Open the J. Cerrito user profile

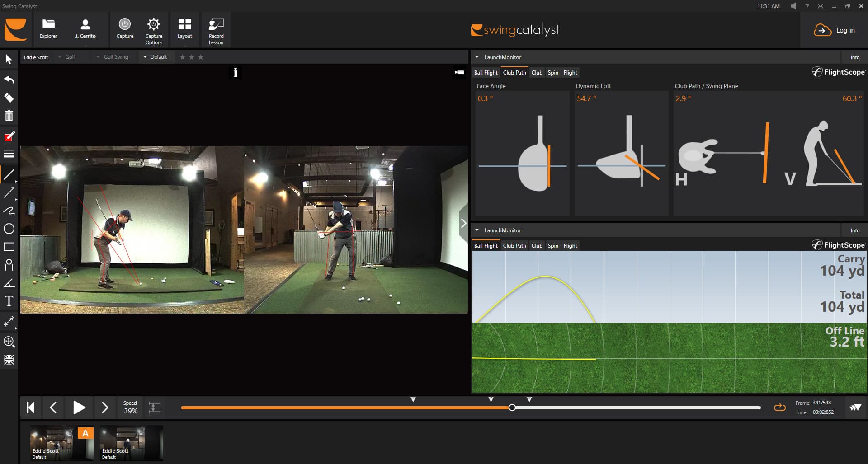click(x=85, y=29)
